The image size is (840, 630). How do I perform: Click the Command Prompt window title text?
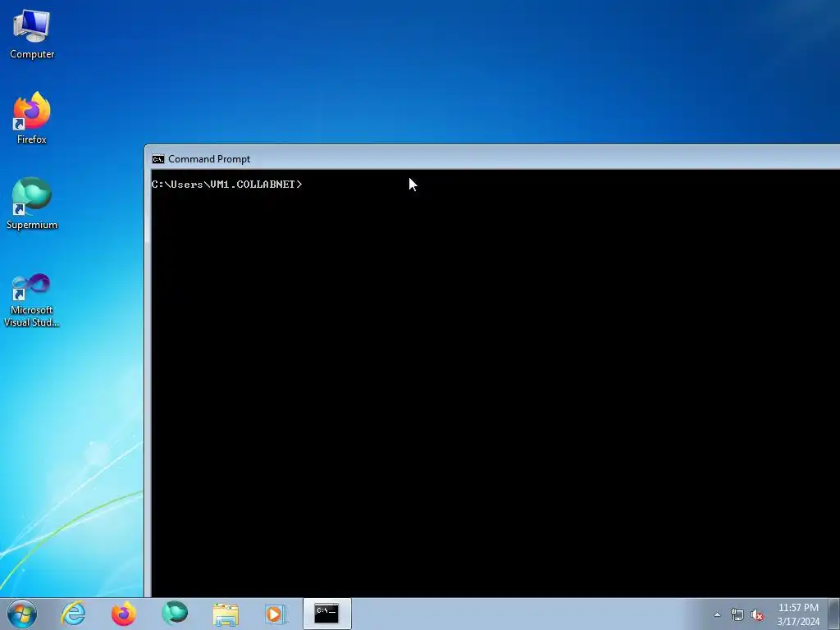pyautogui.click(x=209, y=159)
